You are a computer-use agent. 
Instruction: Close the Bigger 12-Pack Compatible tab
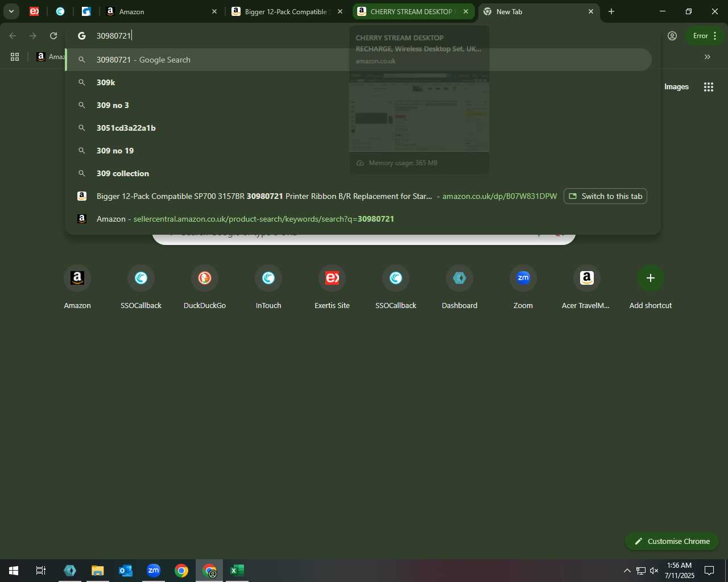click(340, 11)
